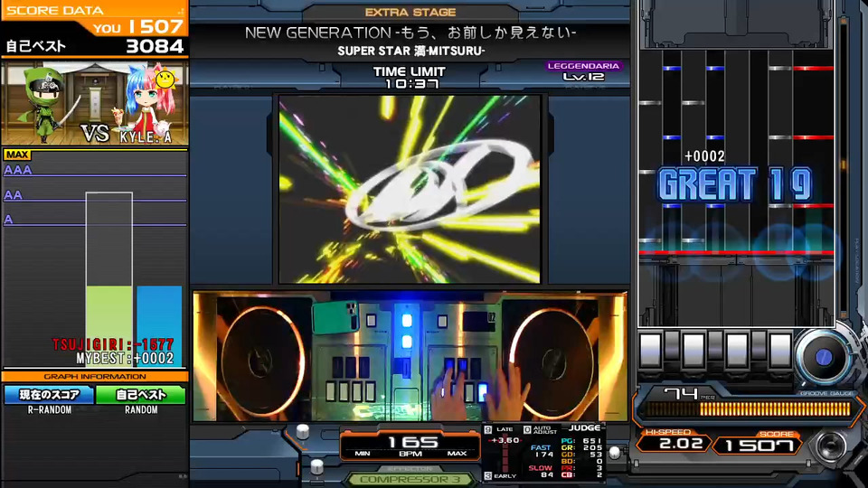The width and height of the screenshot is (868, 488).
Task: Click the YOU 1507 score row
Action: (x=137, y=27)
